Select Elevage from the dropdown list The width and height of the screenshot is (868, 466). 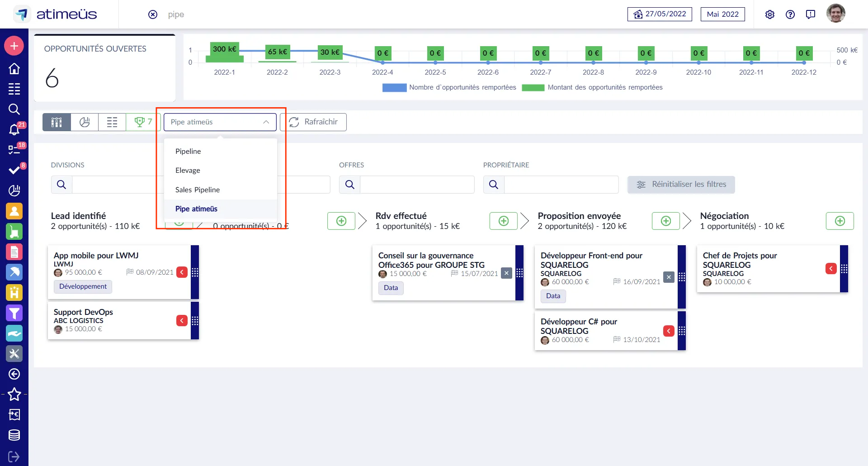[220, 170]
